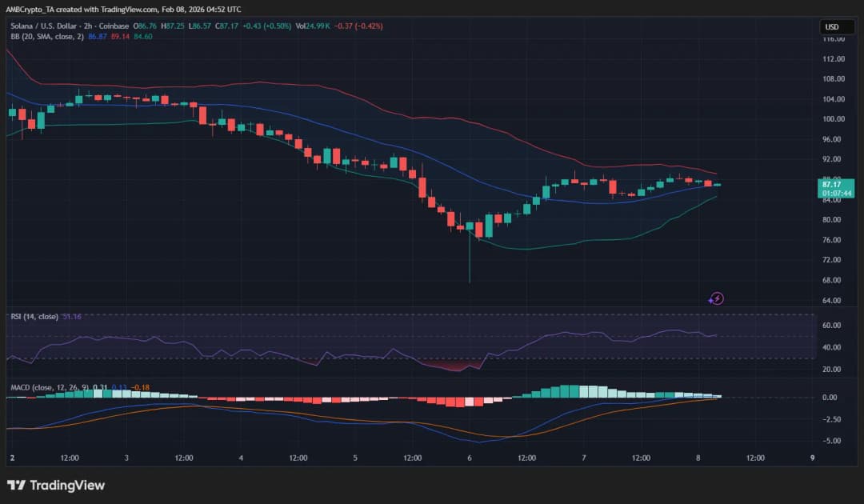Click the Bollinger upper band value 89.14
Viewport: 864px width, 504px height.
coord(120,37)
